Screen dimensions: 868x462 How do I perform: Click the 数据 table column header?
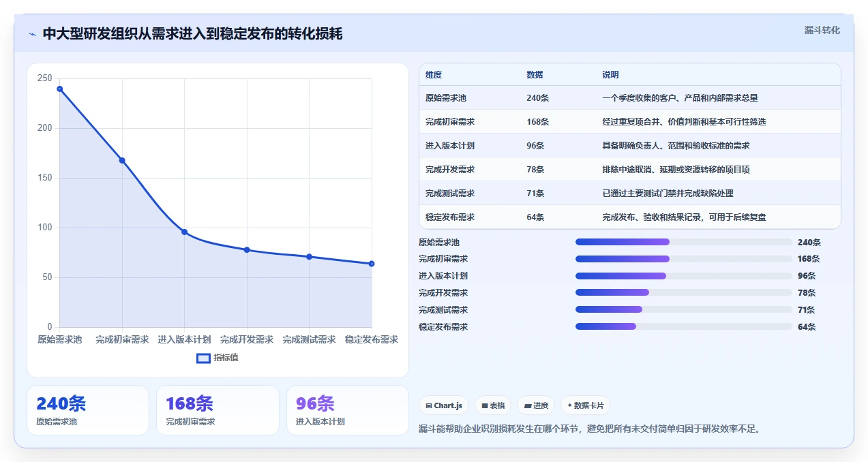tap(535, 75)
